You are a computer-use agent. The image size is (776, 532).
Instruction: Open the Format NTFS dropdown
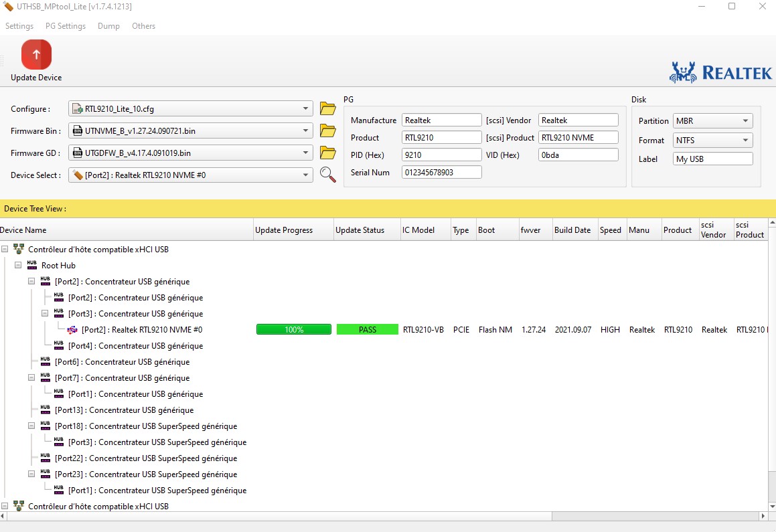click(745, 141)
